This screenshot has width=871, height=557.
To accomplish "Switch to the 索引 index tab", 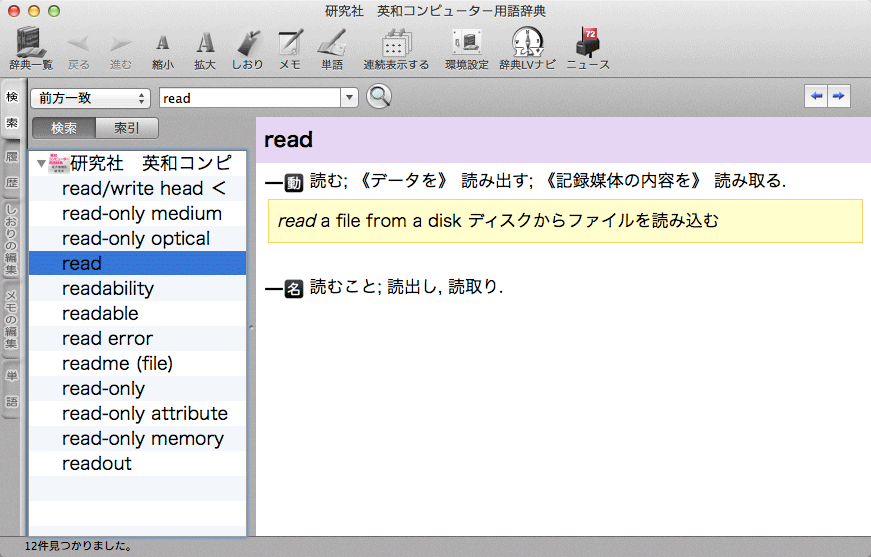I will point(127,128).
